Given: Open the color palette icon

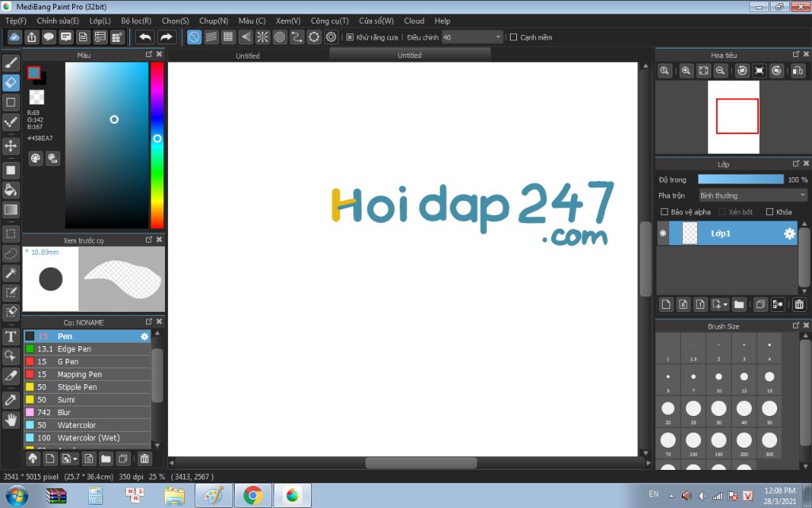Looking at the screenshot, I should 35,159.
